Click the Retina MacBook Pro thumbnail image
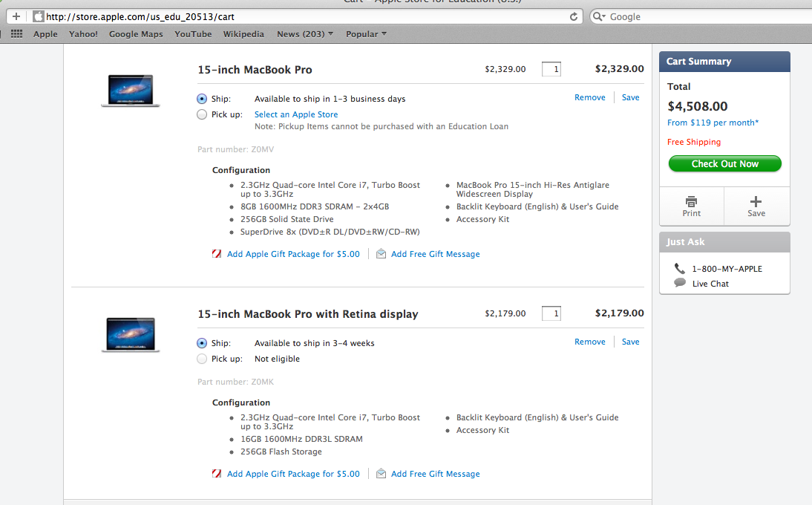Viewport: 812px width, 505px height. pyautogui.click(x=131, y=335)
